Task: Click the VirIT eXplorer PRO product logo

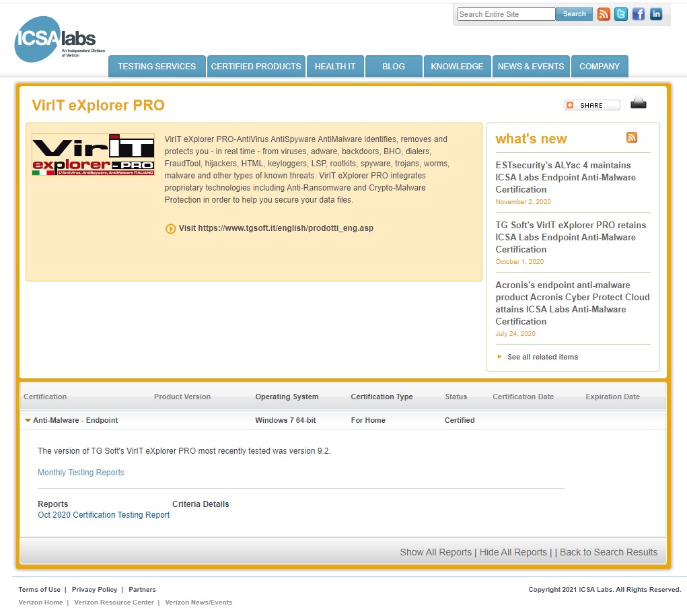Action: [x=94, y=155]
